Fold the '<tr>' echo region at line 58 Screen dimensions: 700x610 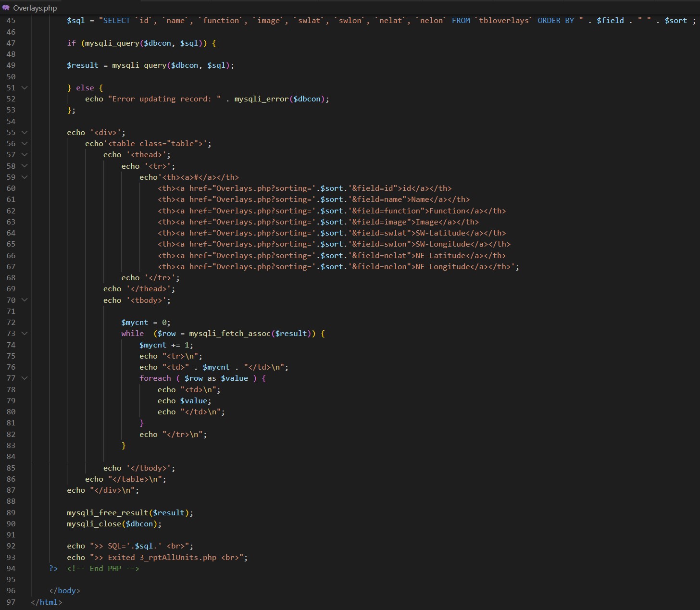pyautogui.click(x=25, y=166)
